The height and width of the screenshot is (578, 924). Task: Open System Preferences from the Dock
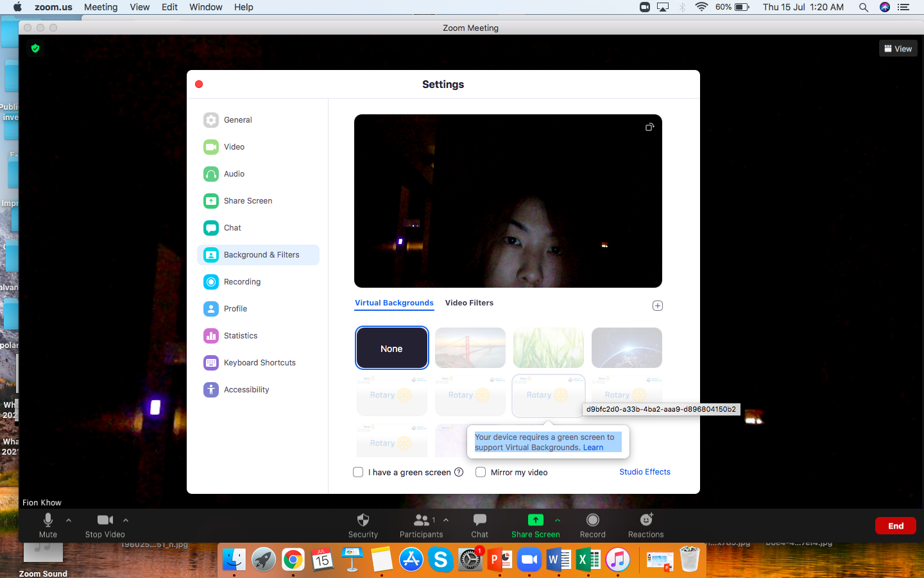pos(470,559)
